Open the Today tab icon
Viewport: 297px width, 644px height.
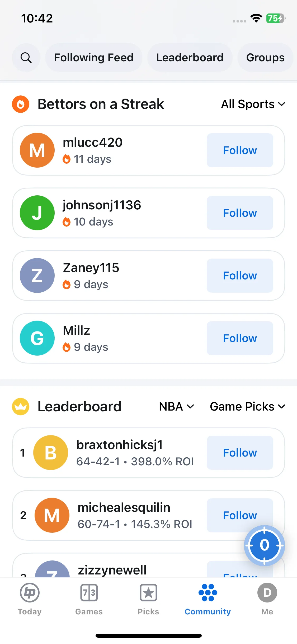tap(30, 593)
